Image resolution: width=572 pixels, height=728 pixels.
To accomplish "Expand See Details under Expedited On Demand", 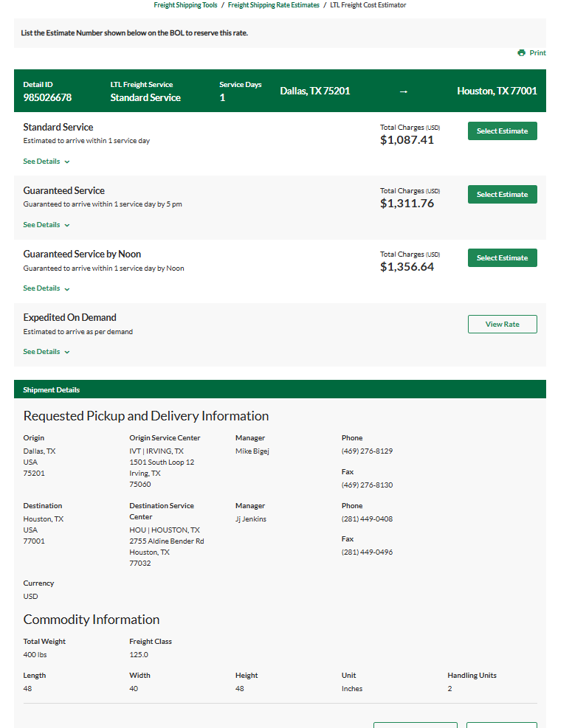I will click(x=46, y=352).
